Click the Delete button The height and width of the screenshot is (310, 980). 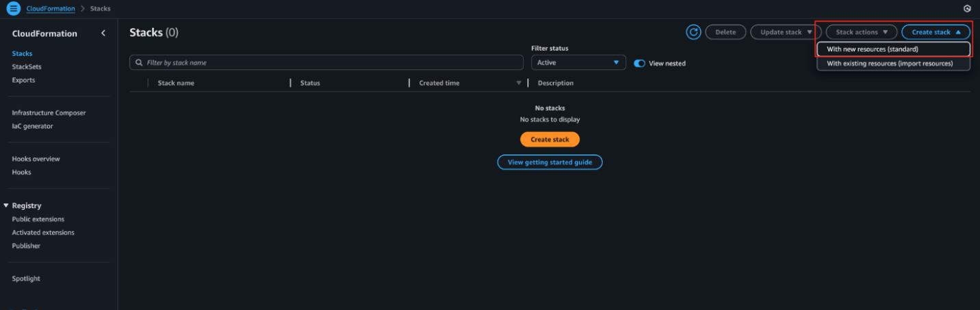(x=725, y=32)
